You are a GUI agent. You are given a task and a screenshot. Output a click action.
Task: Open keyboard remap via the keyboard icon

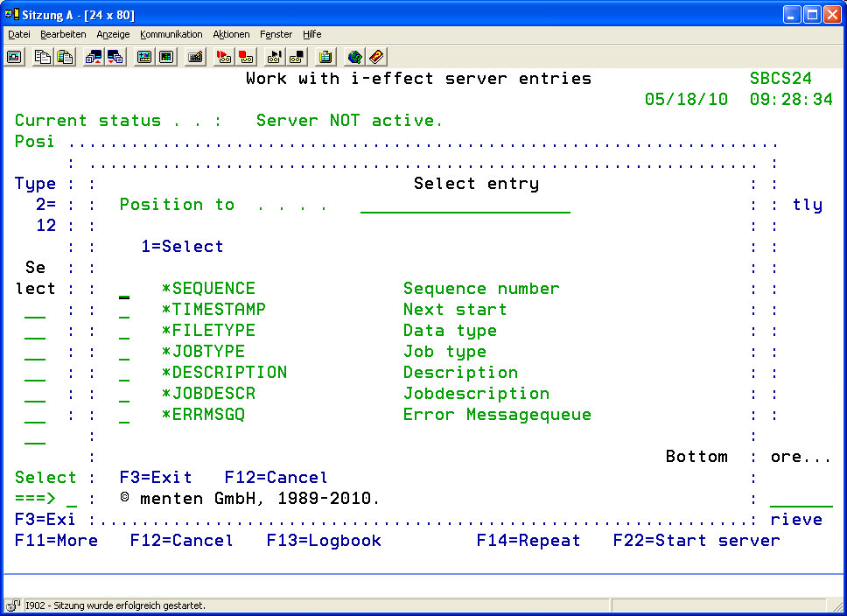click(195, 57)
